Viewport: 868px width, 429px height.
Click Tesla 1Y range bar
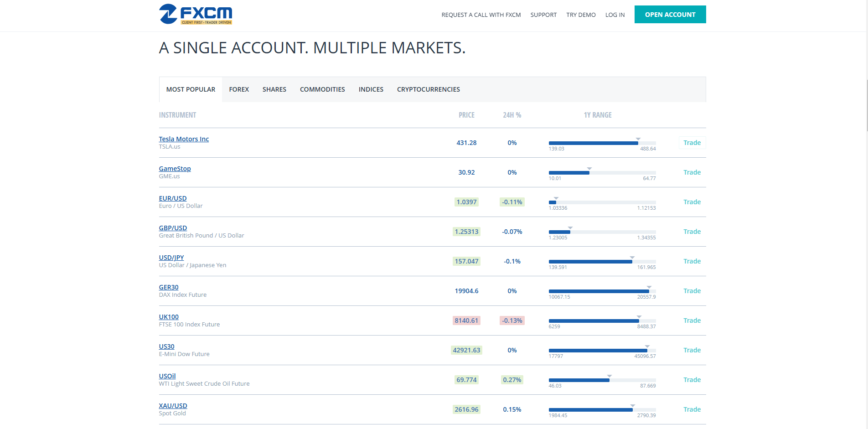point(602,143)
